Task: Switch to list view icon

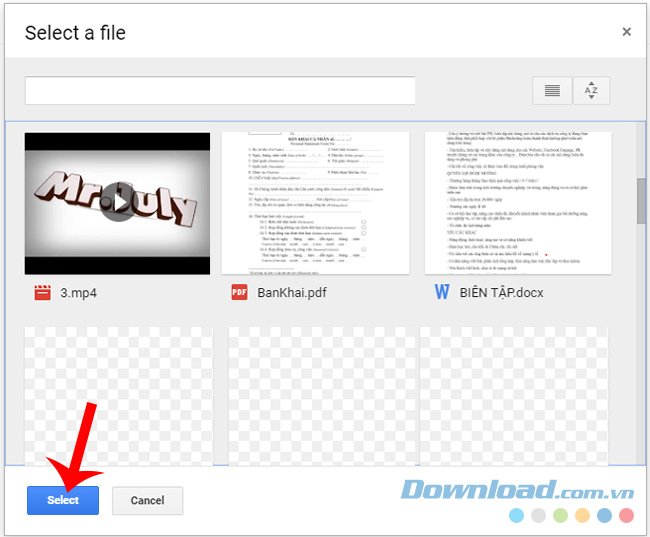Action: 552,90
